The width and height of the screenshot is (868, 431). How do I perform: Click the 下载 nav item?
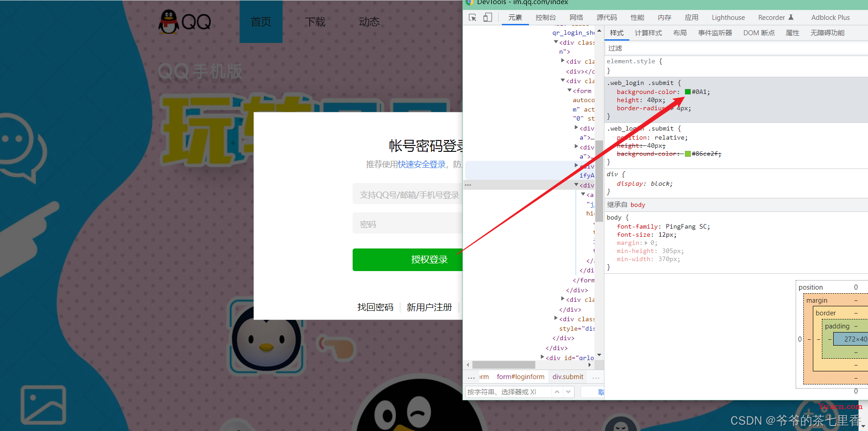pos(315,22)
